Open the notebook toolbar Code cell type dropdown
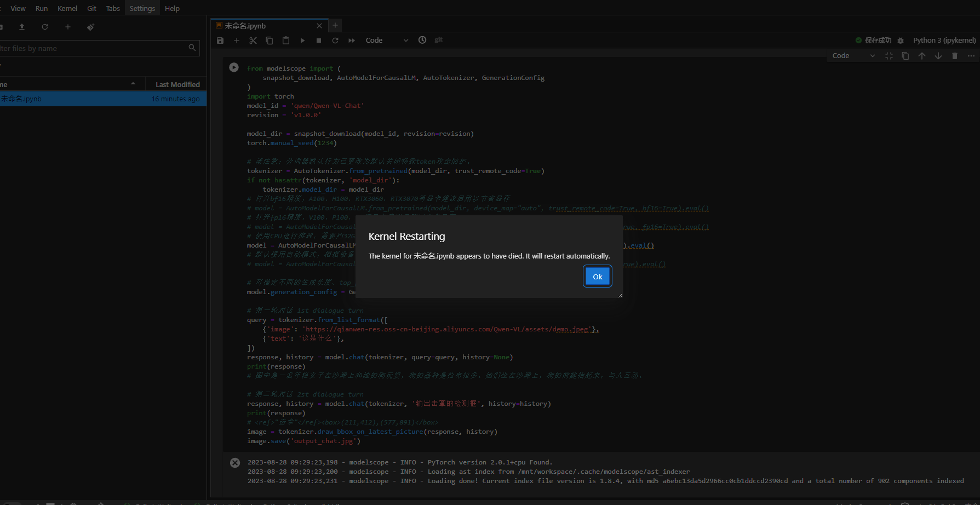980x505 pixels. coord(387,41)
